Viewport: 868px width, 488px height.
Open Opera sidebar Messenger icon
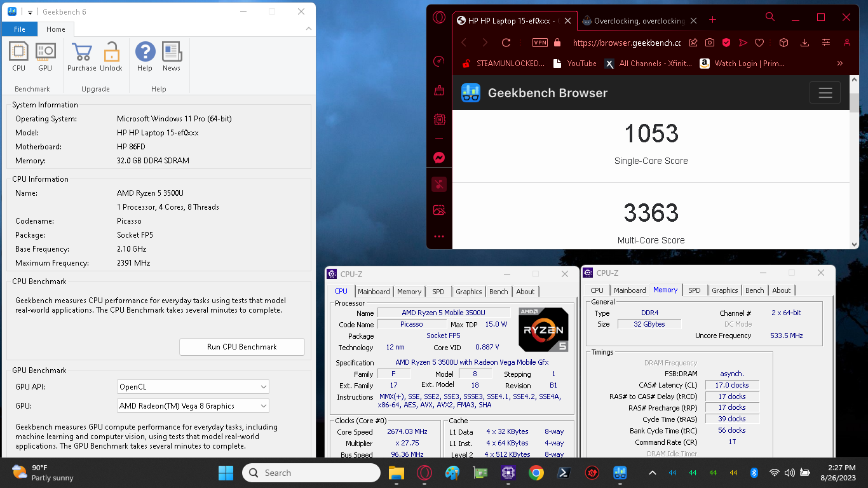(439, 158)
